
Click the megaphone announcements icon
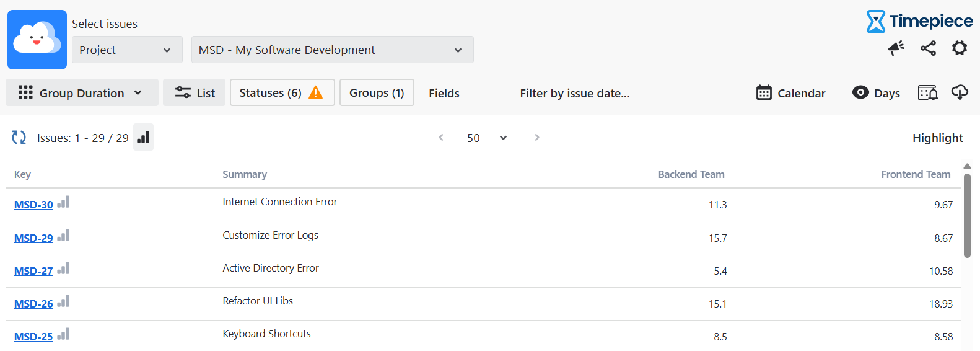pos(896,48)
